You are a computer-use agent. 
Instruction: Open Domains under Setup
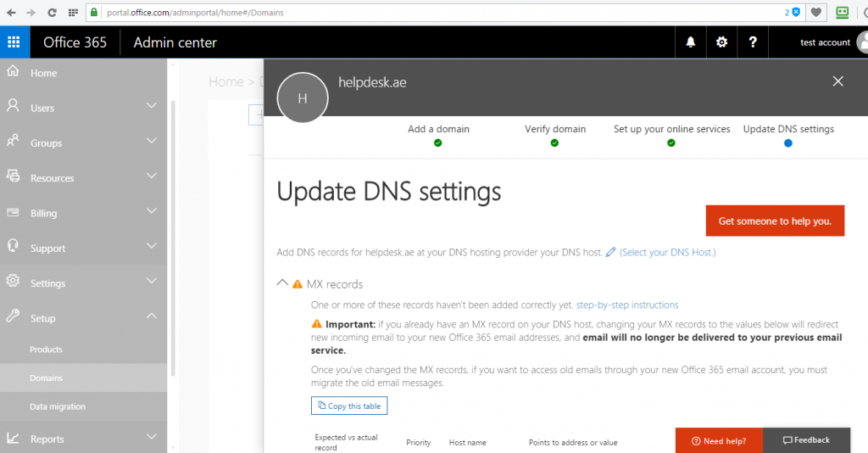[x=46, y=378]
